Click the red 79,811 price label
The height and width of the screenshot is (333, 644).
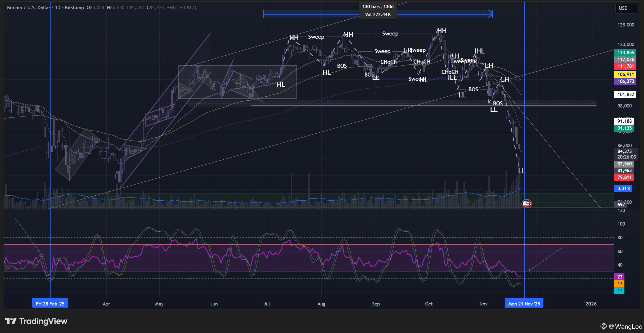624,177
